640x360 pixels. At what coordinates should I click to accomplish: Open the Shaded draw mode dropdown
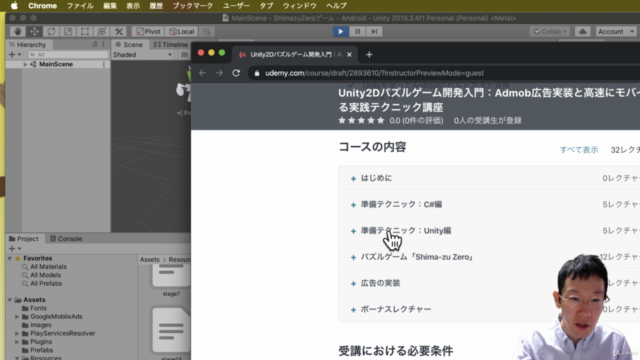[142, 54]
